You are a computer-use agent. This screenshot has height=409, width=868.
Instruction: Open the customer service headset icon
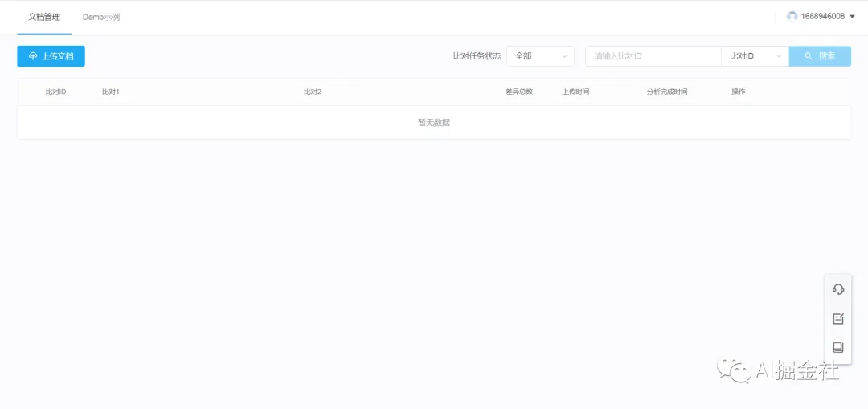coord(838,289)
